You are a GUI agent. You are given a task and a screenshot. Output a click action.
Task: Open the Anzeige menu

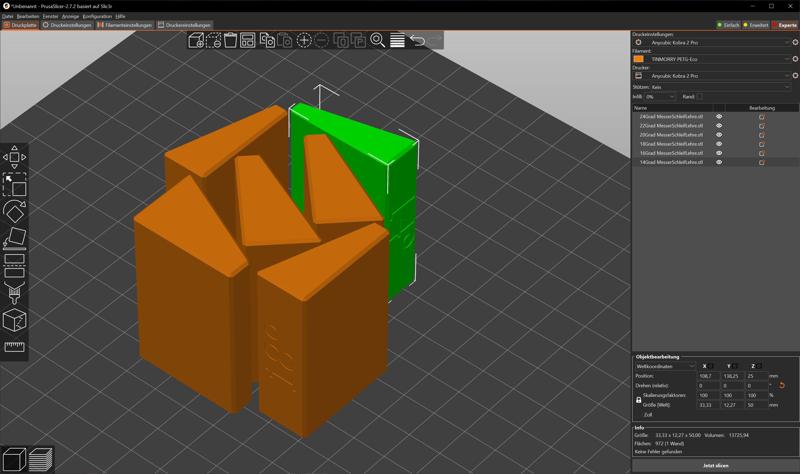click(70, 16)
